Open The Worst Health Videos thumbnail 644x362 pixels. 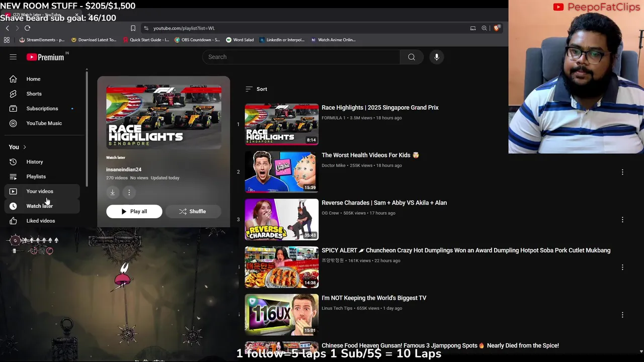(x=282, y=172)
